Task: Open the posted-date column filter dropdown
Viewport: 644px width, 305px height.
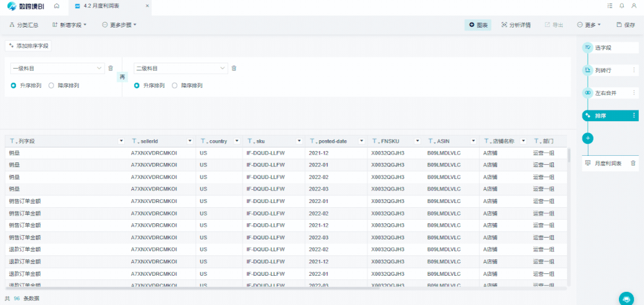Action: coord(362,141)
